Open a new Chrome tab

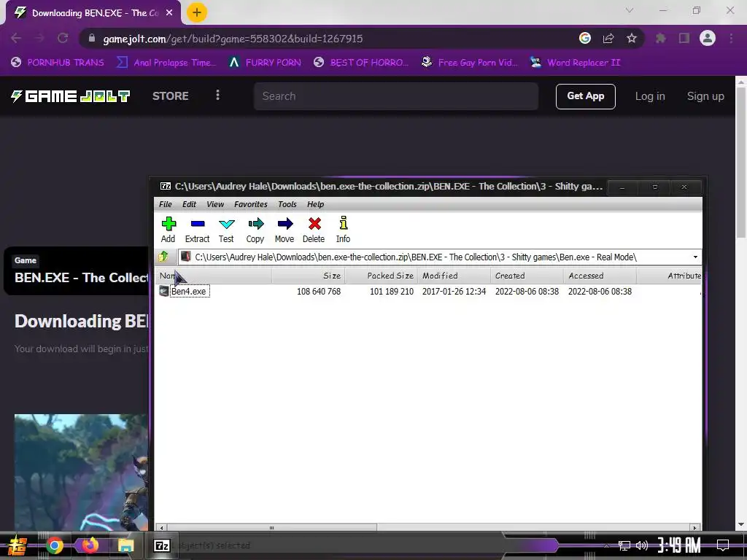(x=197, y=12)
